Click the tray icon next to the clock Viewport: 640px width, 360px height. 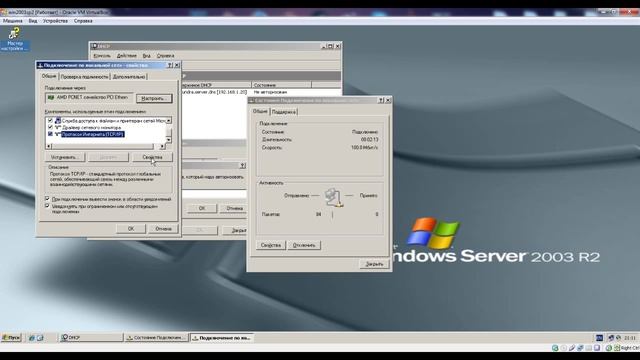618,338
